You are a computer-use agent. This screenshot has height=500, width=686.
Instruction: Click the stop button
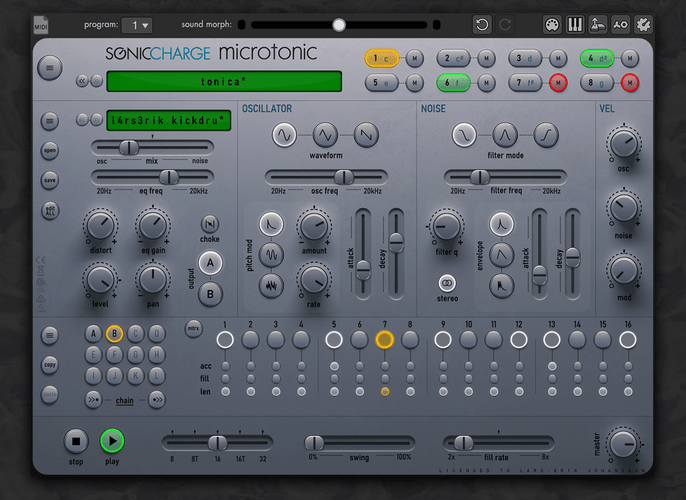click(76, 441)
